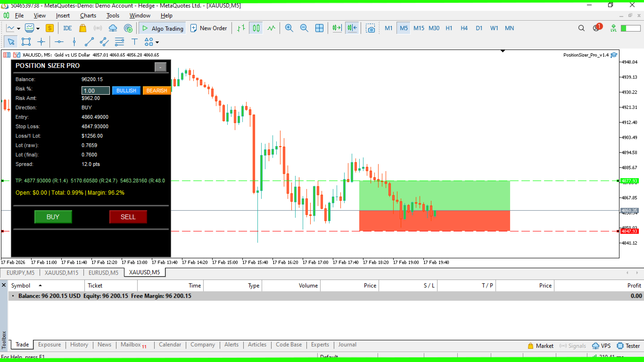The image size is (644, 362).
Task: Zoom in on the chart
Action: (289, 28)
